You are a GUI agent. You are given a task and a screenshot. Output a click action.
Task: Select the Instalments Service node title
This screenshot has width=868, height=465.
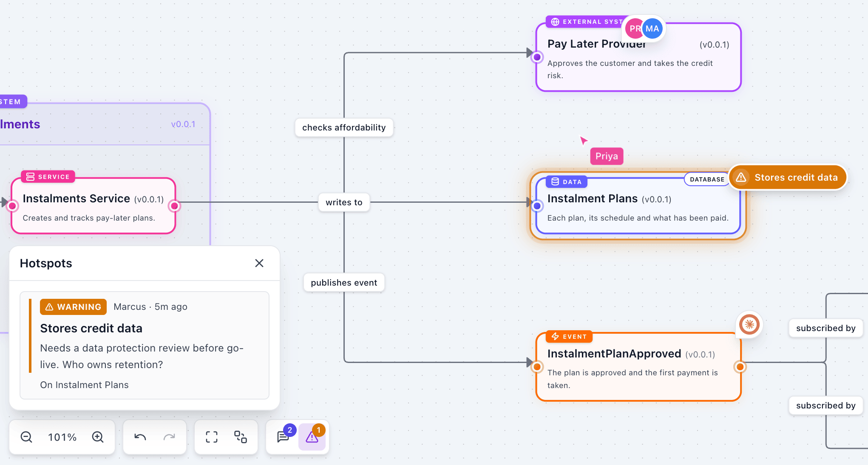77,198
